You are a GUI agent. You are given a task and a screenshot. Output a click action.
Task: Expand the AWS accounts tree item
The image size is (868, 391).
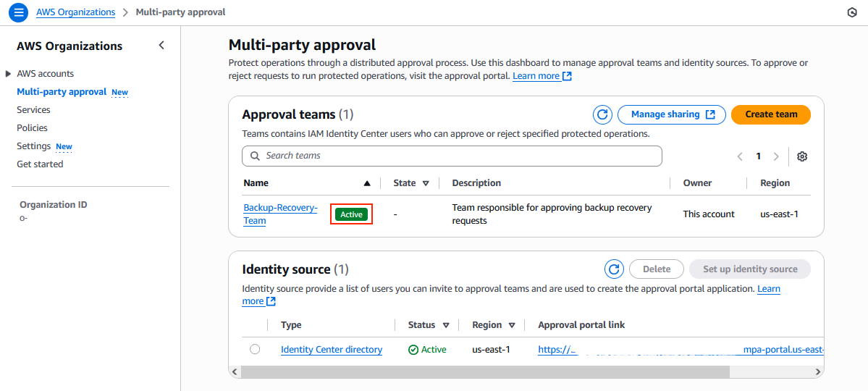(x=8, y=74)
